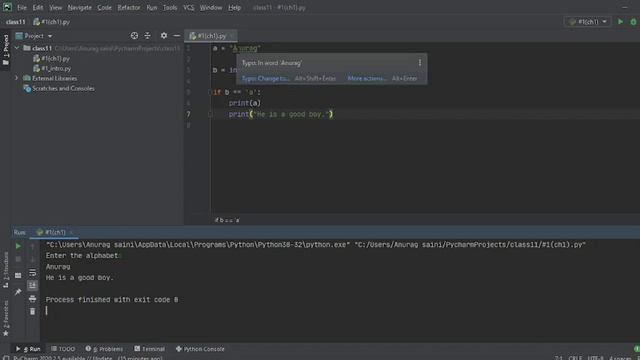The height and width of the screenshot is (360, 640).
Task: Click the 'Typo: Change to...' quick fix link
Action: tap(265, 78)
